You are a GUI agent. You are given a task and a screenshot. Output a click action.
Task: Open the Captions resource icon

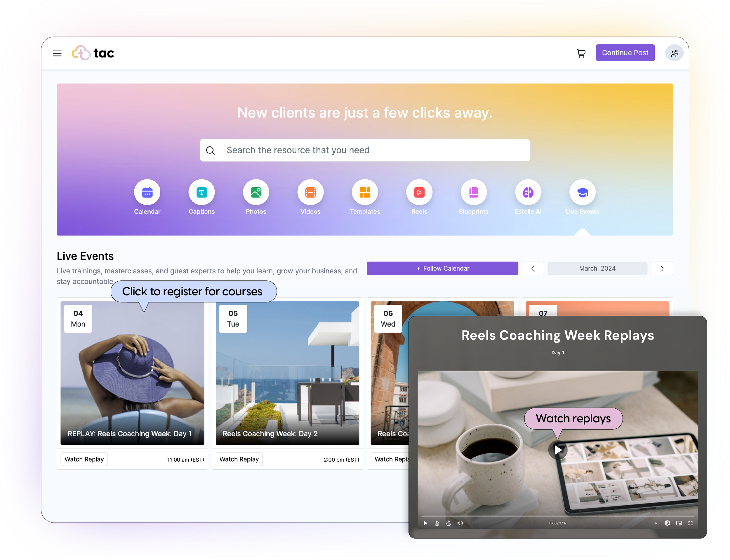pos(201,192)
